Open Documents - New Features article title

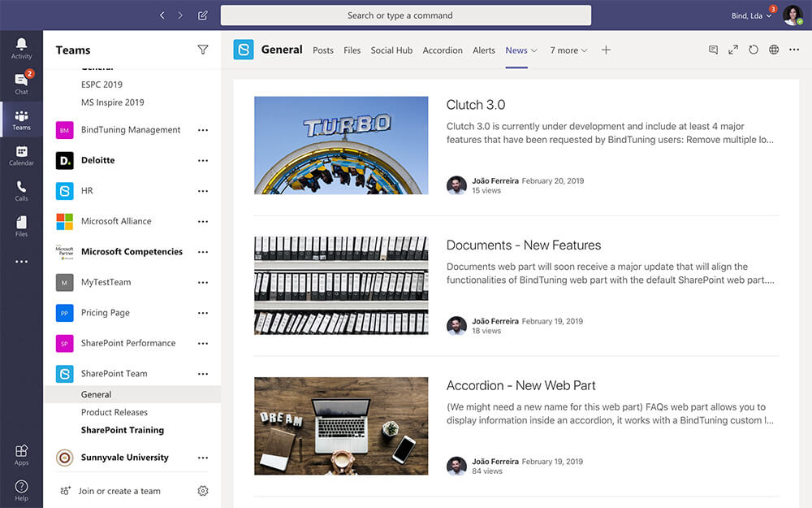pos(524,245)
